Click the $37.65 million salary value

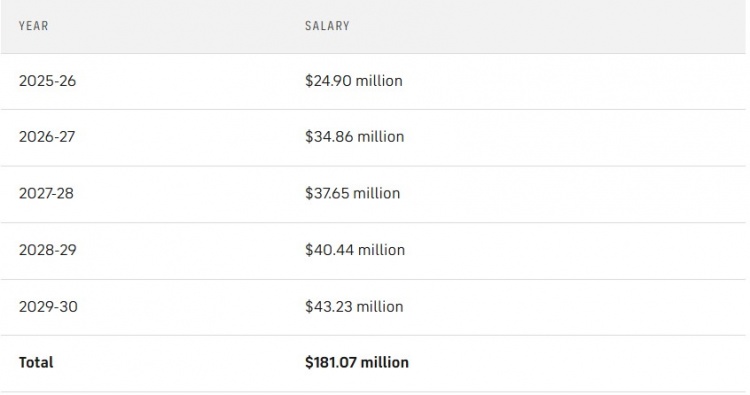[353, 193]
